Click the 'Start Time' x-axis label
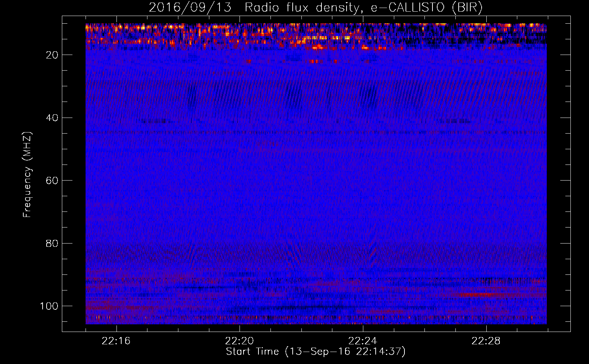 (x=316, y=352)
